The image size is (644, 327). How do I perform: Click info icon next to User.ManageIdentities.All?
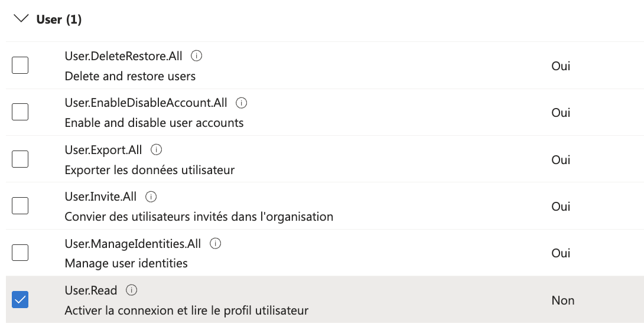[216, 243]
